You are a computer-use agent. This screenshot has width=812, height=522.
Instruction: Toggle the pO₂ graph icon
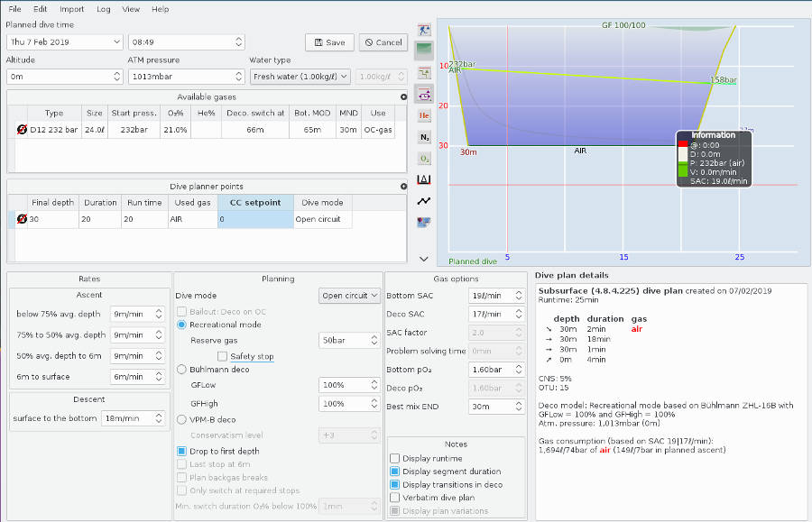(x=424, y=159)
